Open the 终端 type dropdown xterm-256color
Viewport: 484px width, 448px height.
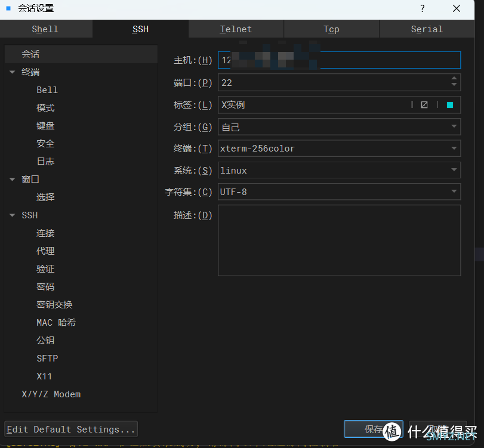339,149
